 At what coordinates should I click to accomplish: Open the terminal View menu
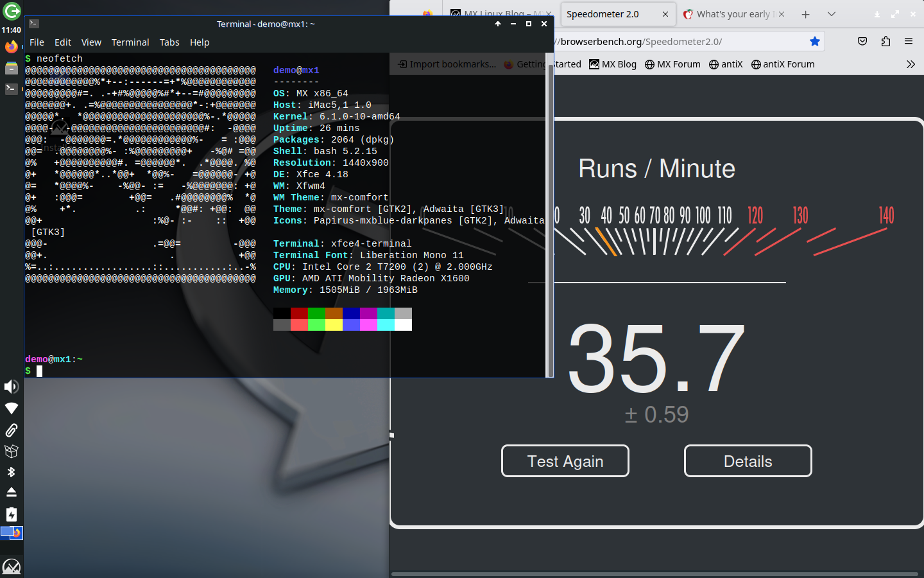[91, 42]
